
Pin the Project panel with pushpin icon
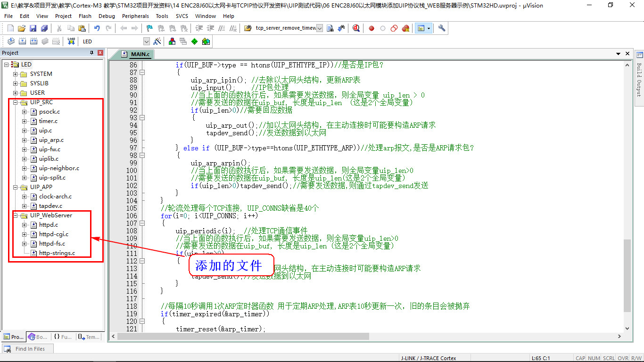click(92, 53)
